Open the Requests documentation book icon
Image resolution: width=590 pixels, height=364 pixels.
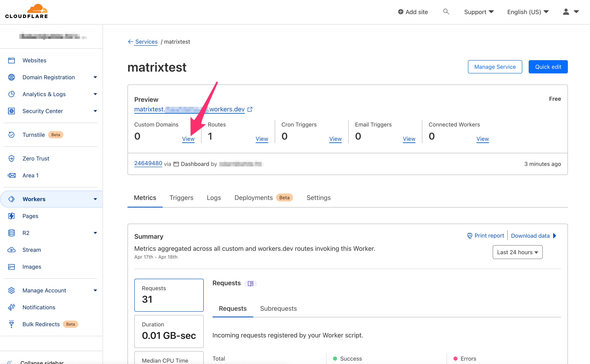coord(250,283)
